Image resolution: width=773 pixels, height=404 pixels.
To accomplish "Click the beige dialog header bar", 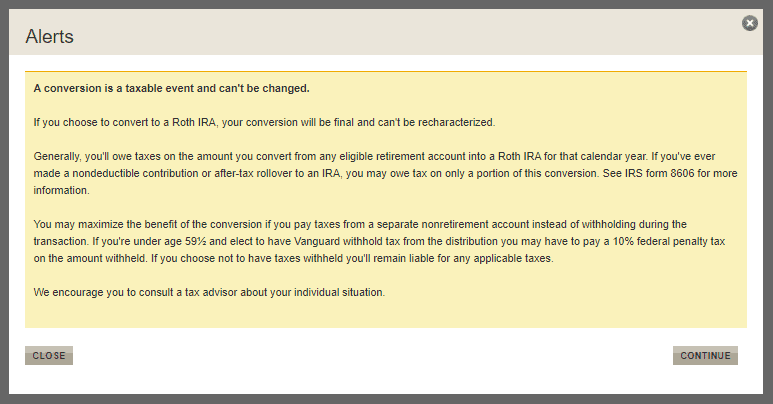I will [400, 36].
